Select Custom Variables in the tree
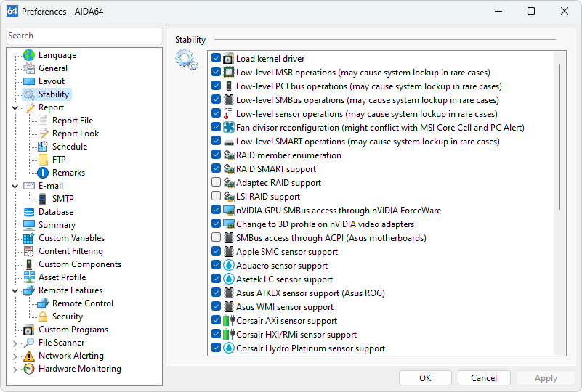This screenshot has width=582, height=392. coord(72,238)
